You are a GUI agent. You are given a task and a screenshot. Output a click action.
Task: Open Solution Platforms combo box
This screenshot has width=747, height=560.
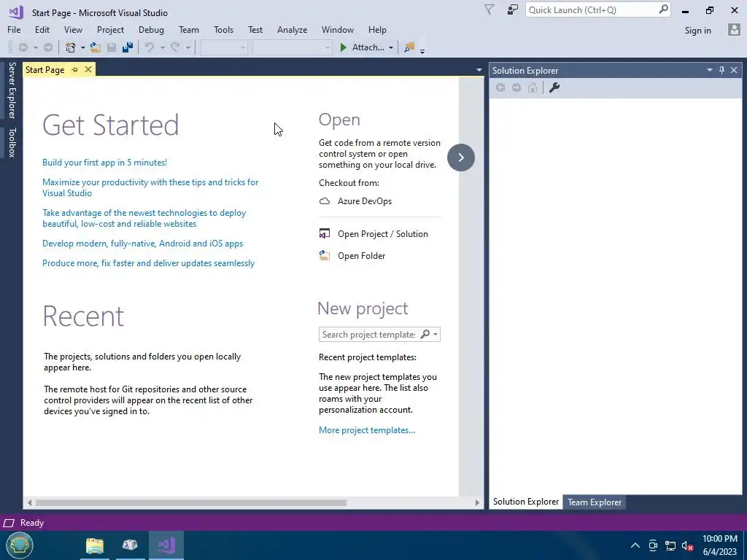(292, 47)
